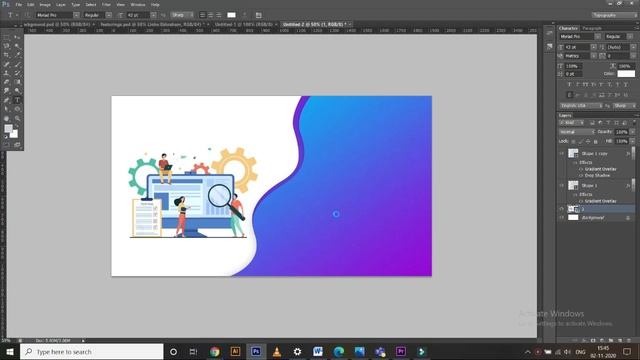Click Color swatch in Character panel

(x=626, y=74)
